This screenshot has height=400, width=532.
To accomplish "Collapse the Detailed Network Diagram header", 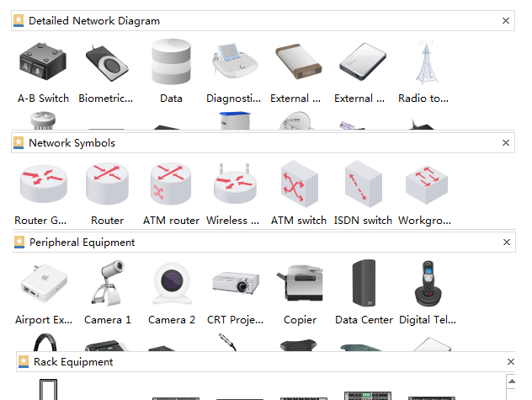I will (x=263, y=21).
